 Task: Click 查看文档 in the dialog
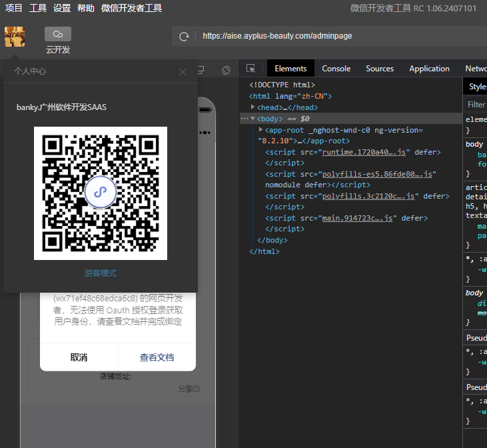pyautogui.click(x=157, y=357)
